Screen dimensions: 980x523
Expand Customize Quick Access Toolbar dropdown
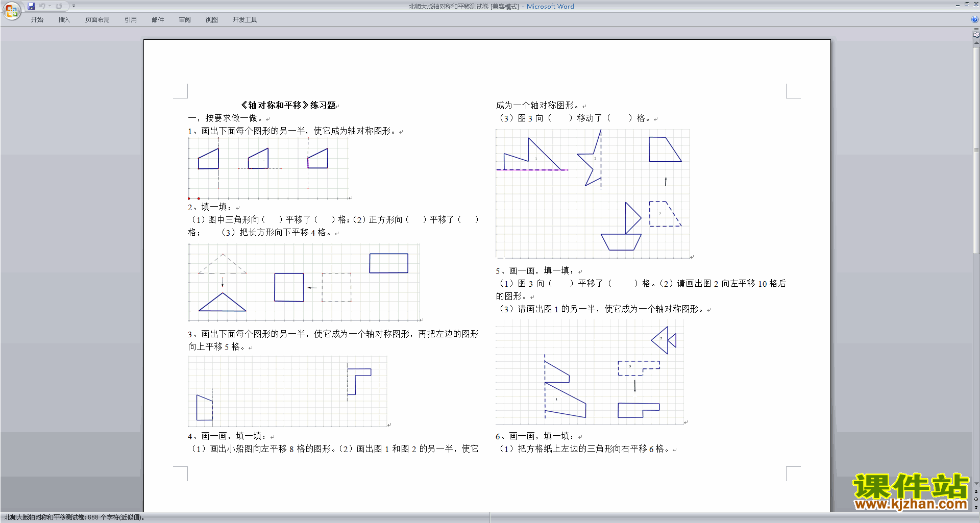(x=73, y=6)
